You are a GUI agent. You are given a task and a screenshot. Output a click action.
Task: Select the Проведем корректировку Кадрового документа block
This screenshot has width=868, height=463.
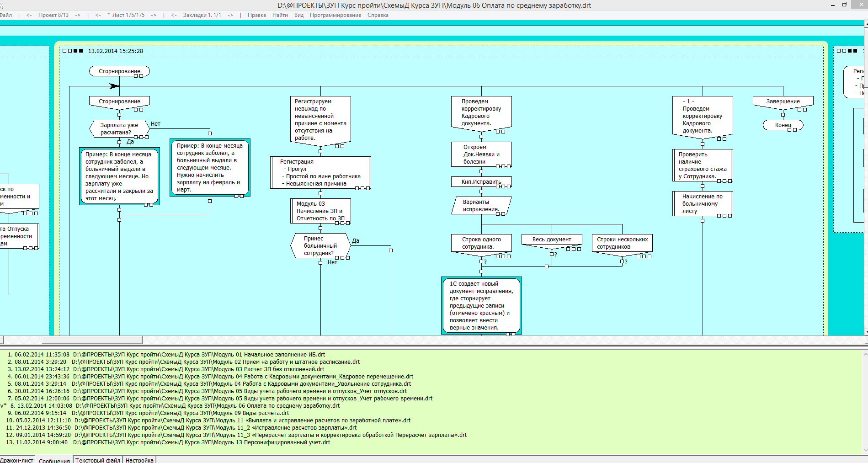click(x=481, y=114)
